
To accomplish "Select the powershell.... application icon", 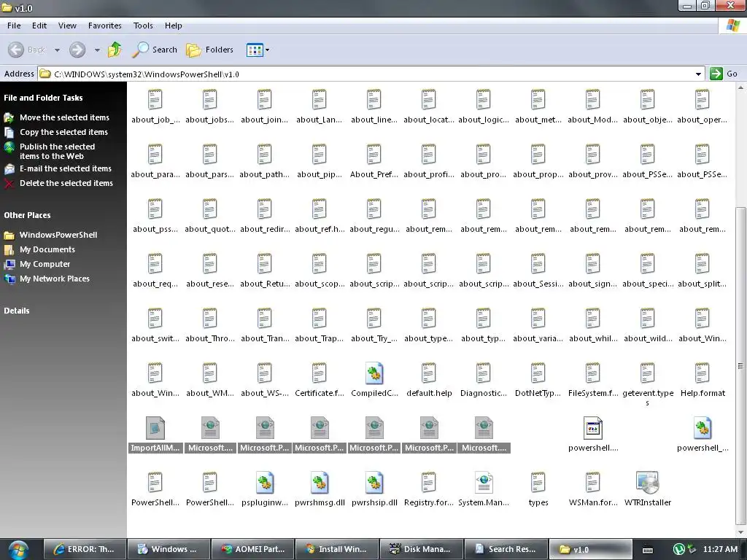I will coord(593,428).
